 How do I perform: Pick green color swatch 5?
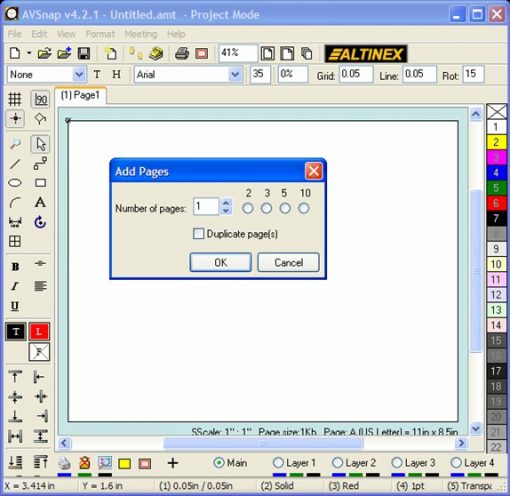[x=496, y=188]
